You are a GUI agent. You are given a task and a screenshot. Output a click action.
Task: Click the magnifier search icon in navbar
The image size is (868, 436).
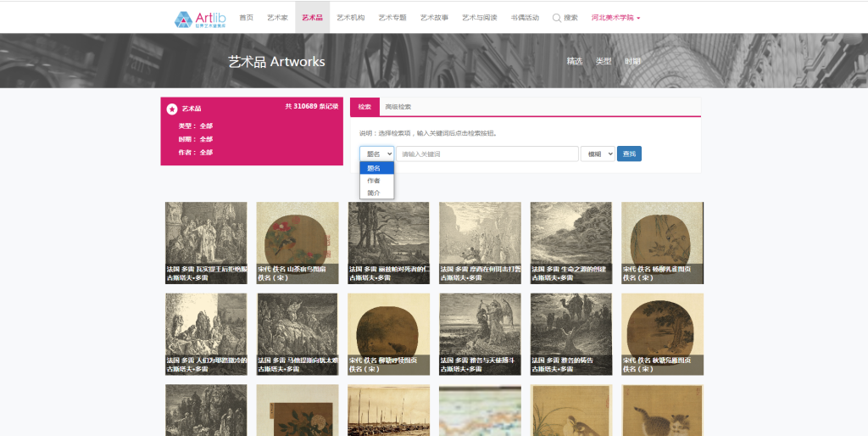tap(557, 18)
